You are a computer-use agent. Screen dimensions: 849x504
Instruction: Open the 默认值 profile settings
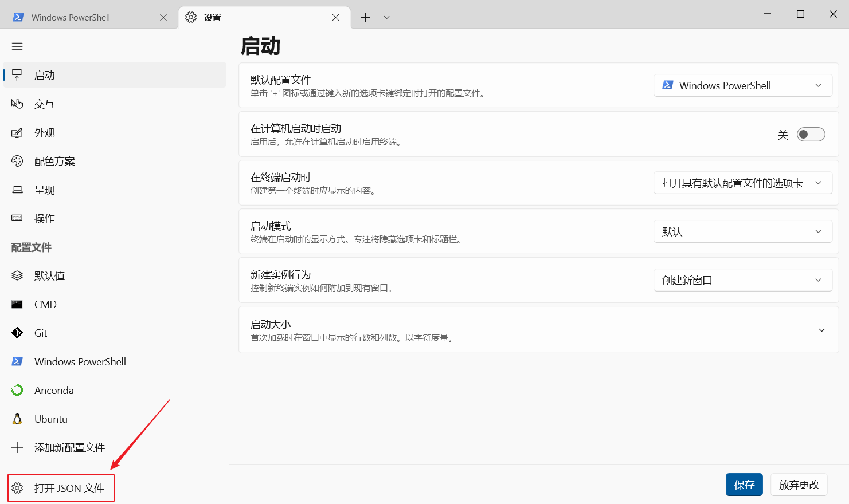[115, 275]
